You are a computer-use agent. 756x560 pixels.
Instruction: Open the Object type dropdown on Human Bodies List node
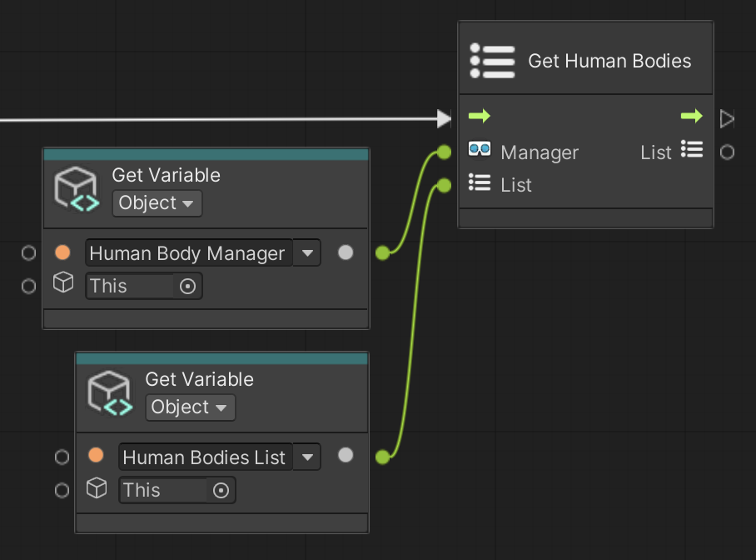coord(190,407)
